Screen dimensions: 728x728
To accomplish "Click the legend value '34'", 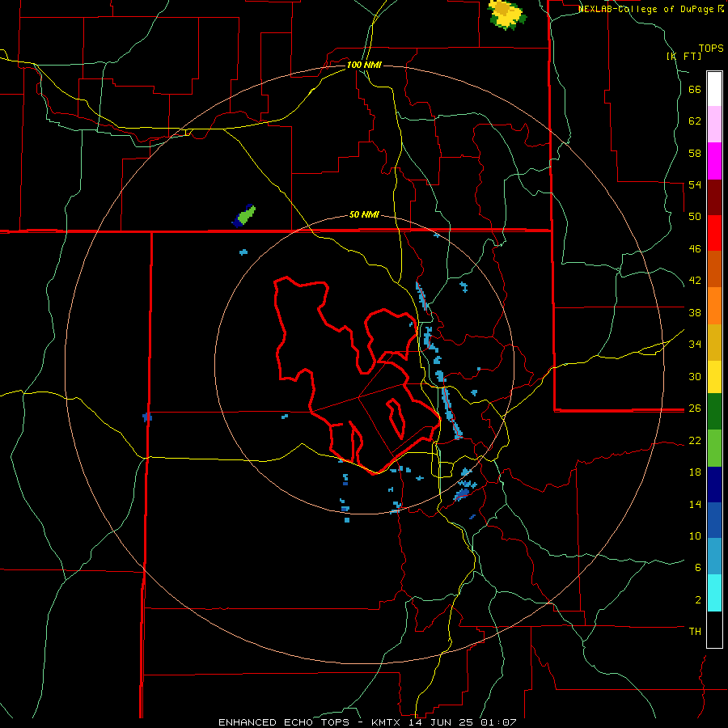I will pyautogui.click(x=695, y=345).
